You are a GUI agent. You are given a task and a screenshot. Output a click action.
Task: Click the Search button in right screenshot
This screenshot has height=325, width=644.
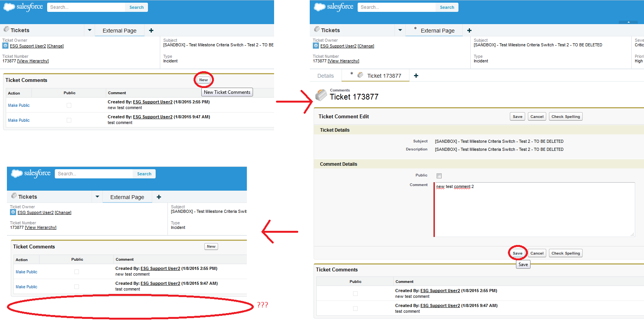click(x=447, y=7)
